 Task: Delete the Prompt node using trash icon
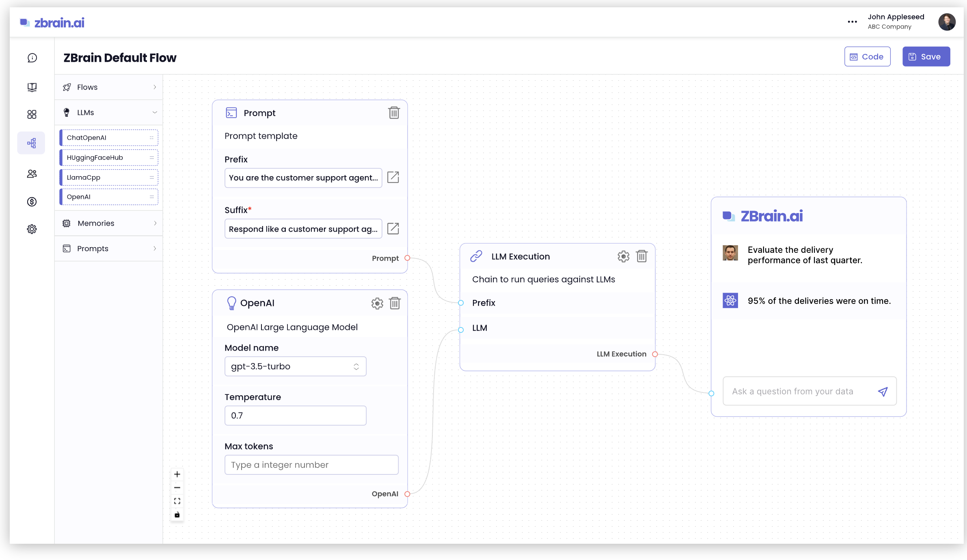click(394, 113)
